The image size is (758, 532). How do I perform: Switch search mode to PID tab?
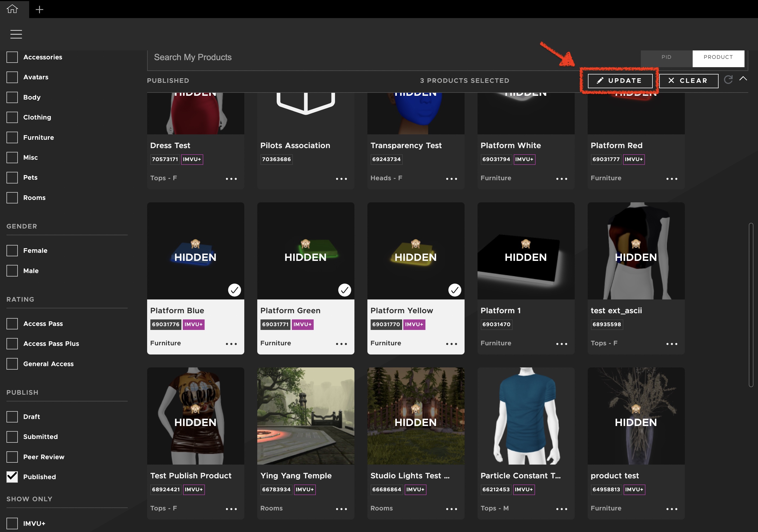666,57
